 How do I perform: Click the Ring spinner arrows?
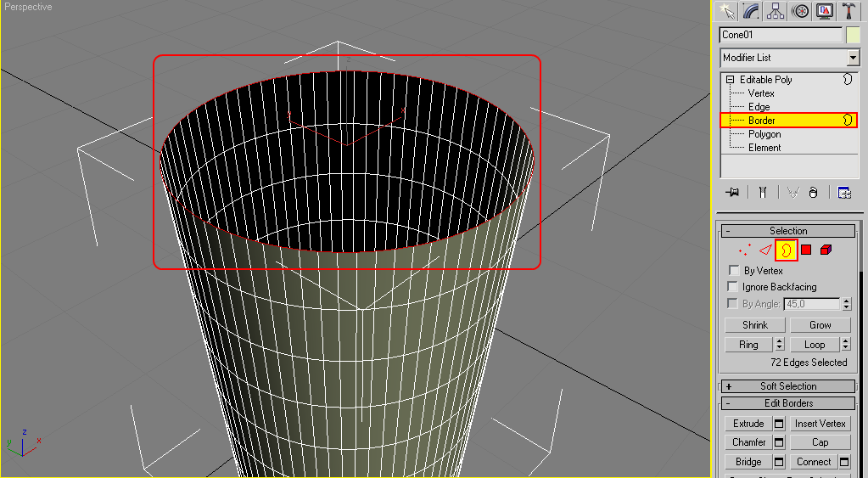coord(780,345)
